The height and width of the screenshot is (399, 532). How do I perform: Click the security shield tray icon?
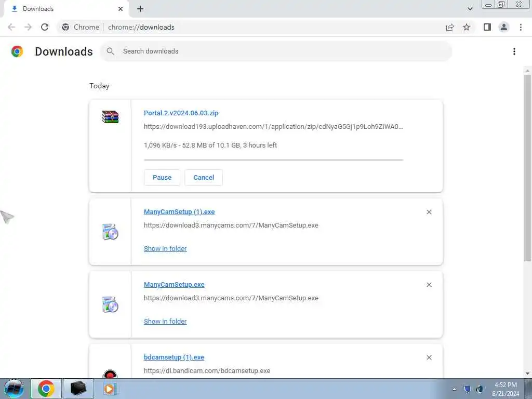click(x=467, y=389)
